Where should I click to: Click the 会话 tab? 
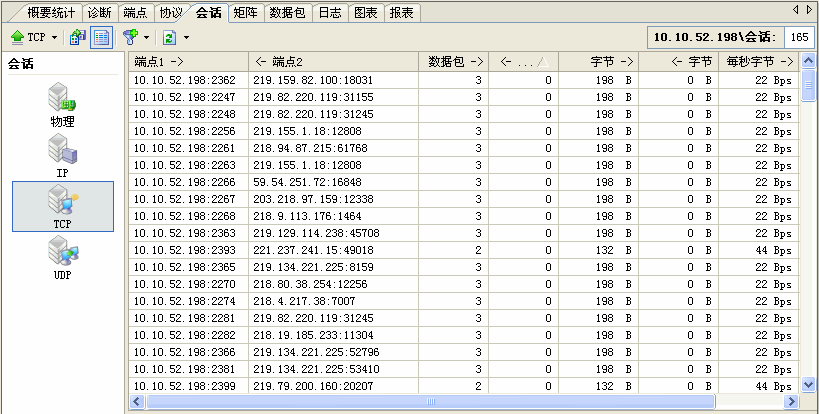pyautogui.click(x=208, y=13)
